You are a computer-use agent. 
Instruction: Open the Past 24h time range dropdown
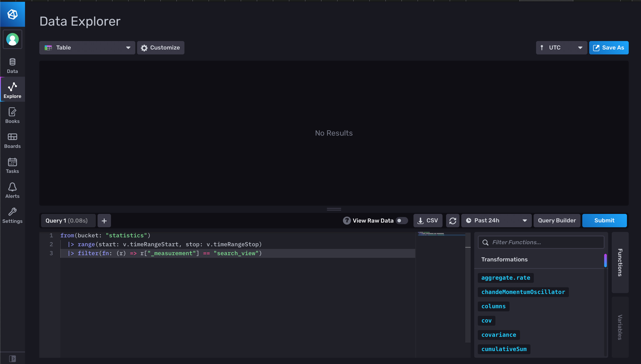pos(496,221)
